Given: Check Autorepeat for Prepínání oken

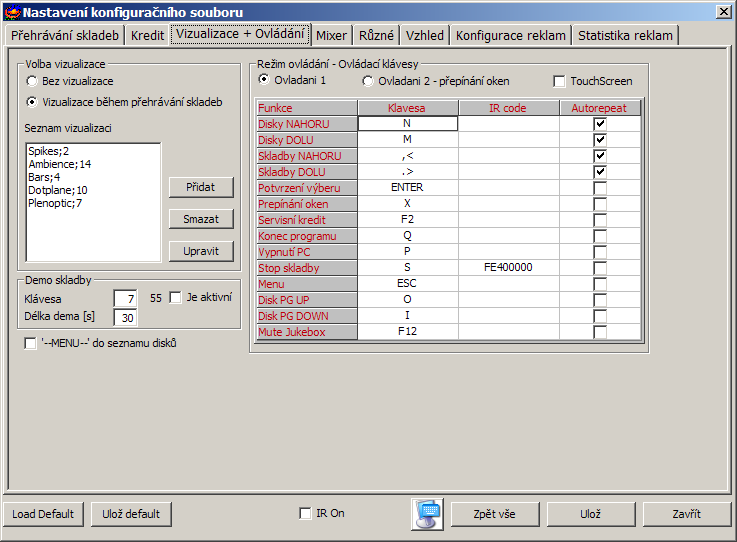Looking at the screenshot, I should [x=600, y=204].
